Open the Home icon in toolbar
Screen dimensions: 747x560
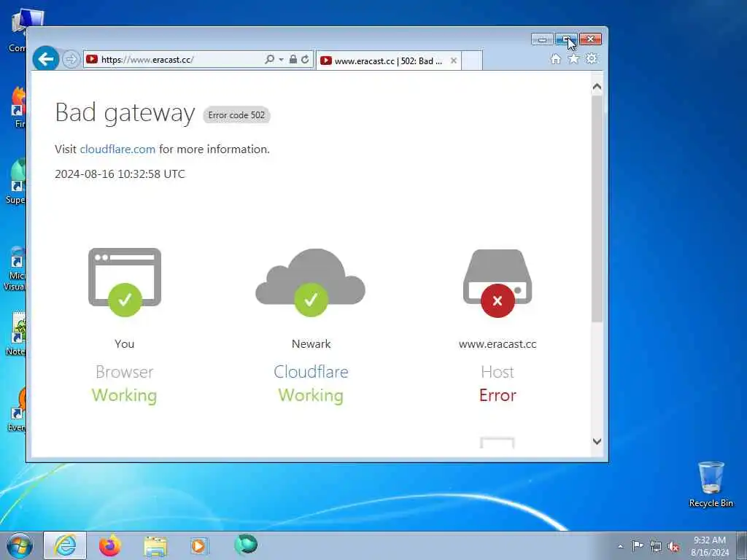pyautogui.click(x=555, y=59)
